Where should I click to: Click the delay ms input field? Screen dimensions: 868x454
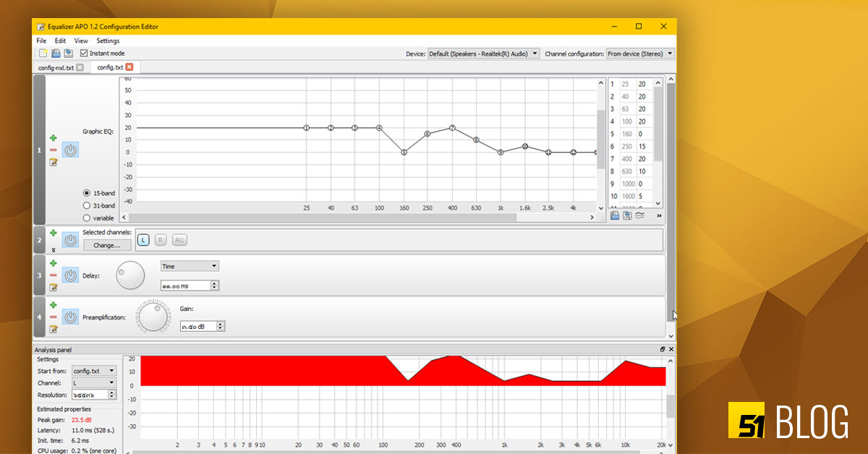click(x=185, y=286)
